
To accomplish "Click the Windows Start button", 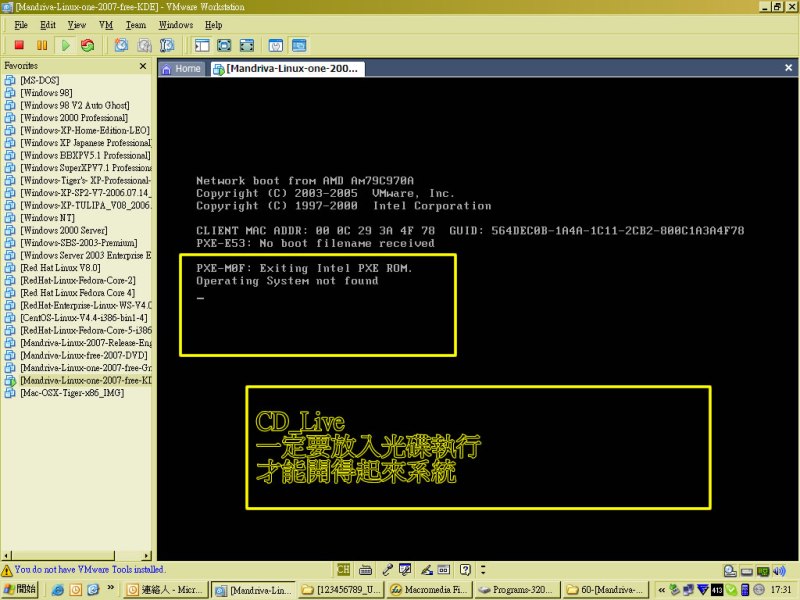I will point(20,589).
